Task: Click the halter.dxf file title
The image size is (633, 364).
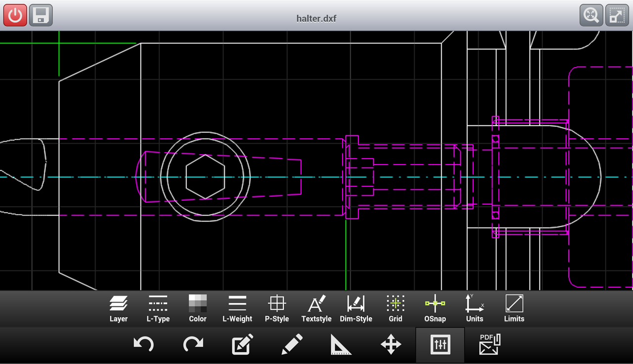Action: pos(316,19)
